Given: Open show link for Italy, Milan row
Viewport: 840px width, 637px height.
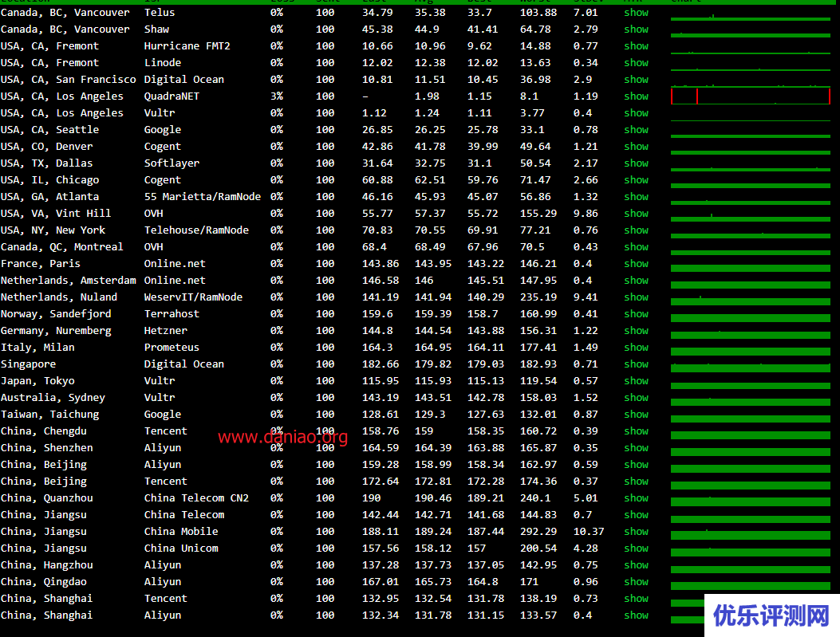Looking at the screenshot, I should click(x=636, y=348).
